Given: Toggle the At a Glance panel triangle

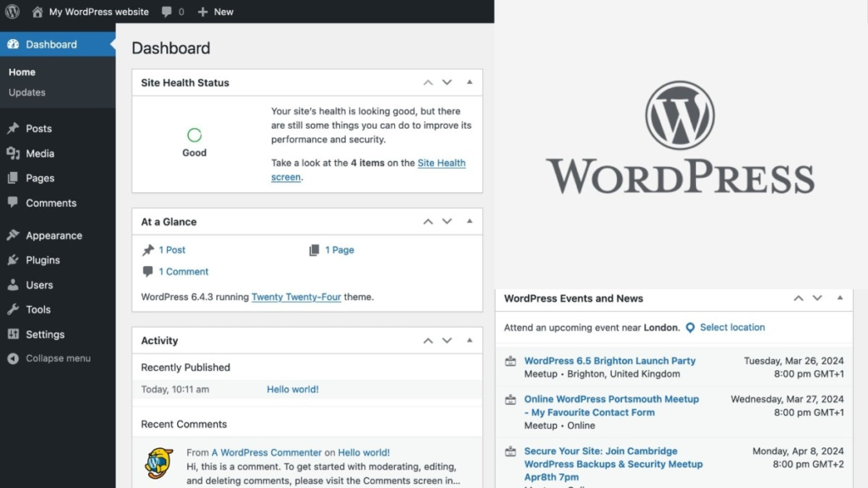Looking at the screenshot, I should [470, 221].
